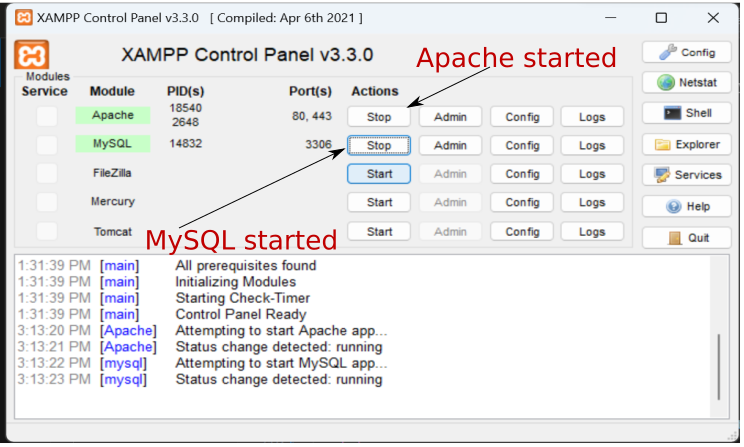This screenshot has height=447, width=744.
Task: Click MySQL port value '3306'
Action: (318, 144)
